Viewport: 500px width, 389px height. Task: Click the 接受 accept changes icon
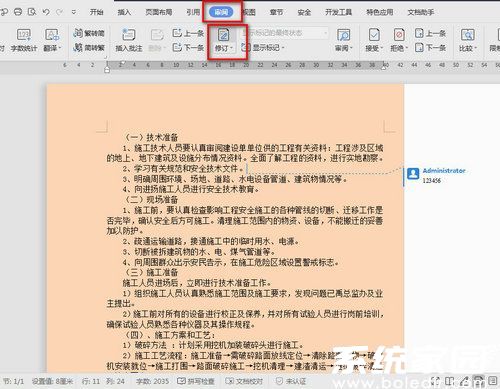click(374, 35)
